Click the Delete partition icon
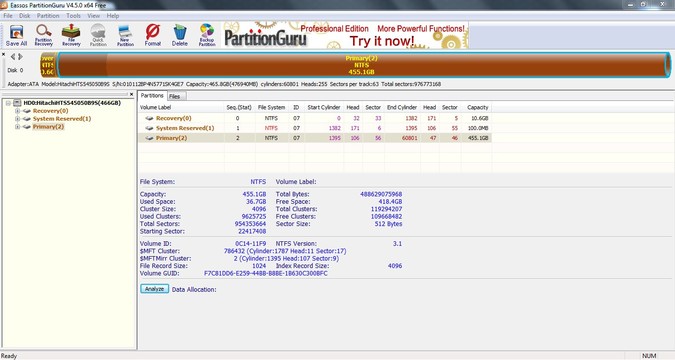675x360 pixels. [180, 35]
